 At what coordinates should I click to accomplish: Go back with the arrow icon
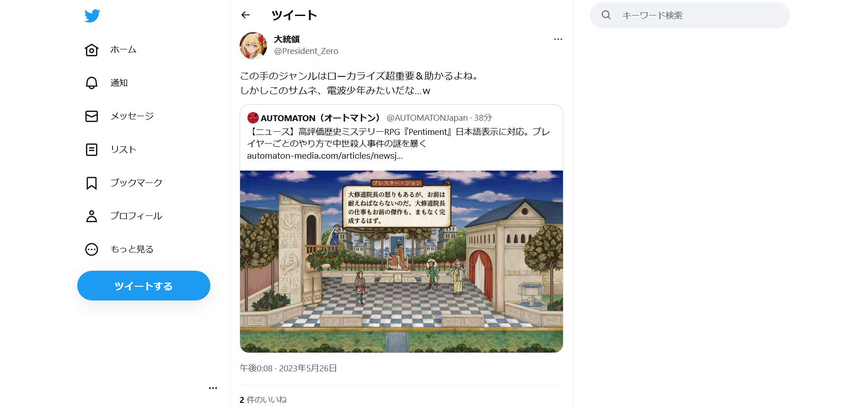(246, 15)
